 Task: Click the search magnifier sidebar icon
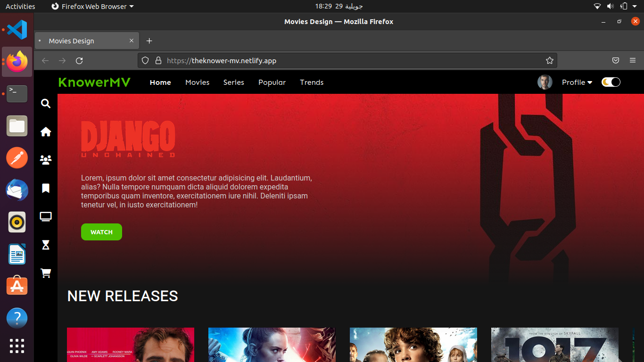point(46,104)
